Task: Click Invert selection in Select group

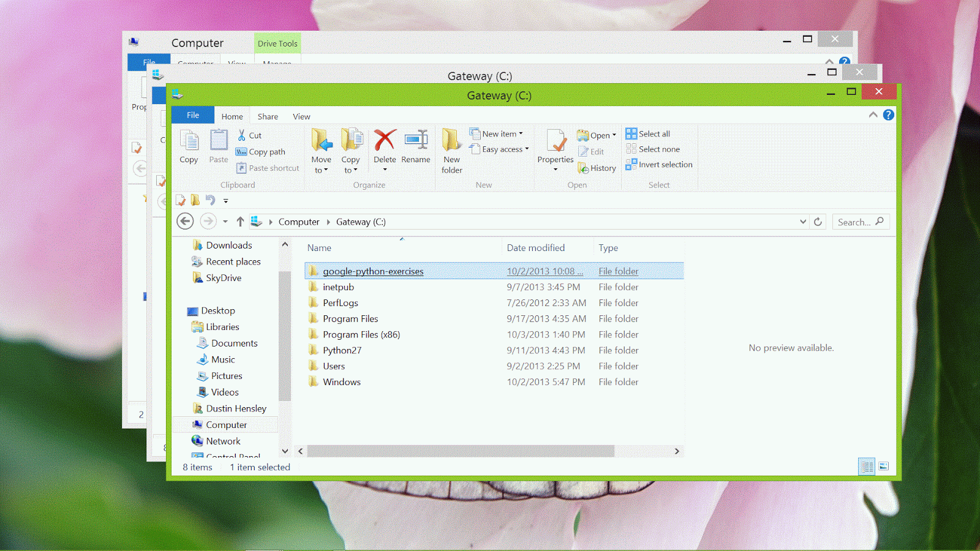Action: (x=659, y=164)
